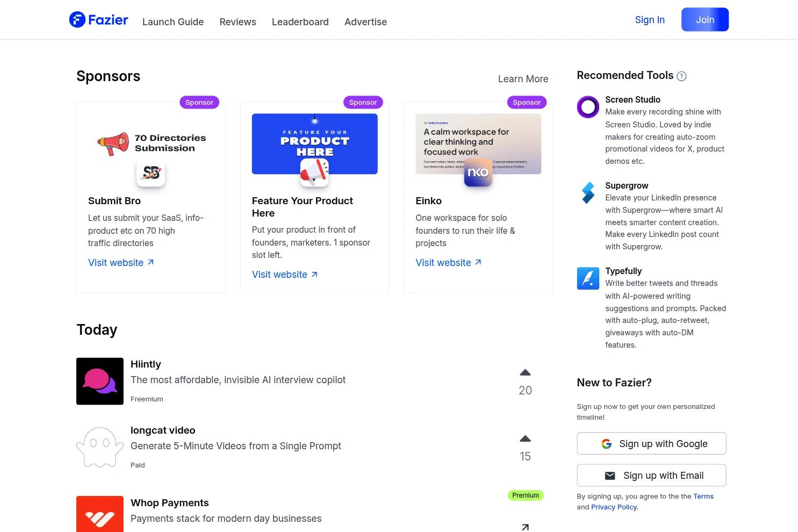
Task: Click the Premium badge on Whop Payments
Action: coord(526,495)
